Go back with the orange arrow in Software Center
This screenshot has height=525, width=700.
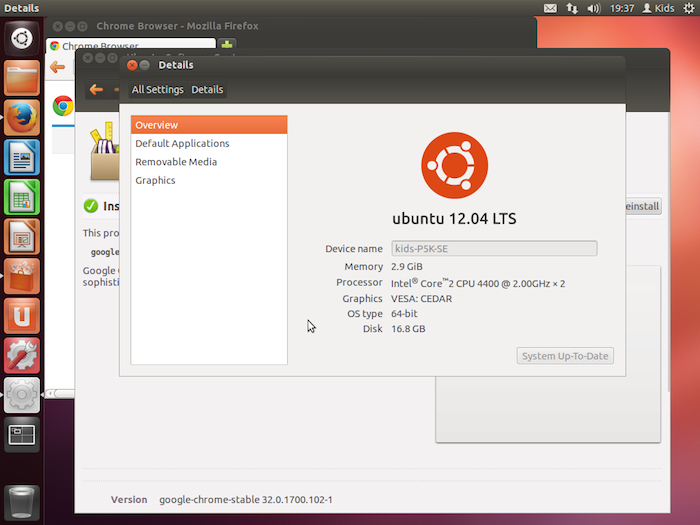pyautogui.click(x=96, y=89)
